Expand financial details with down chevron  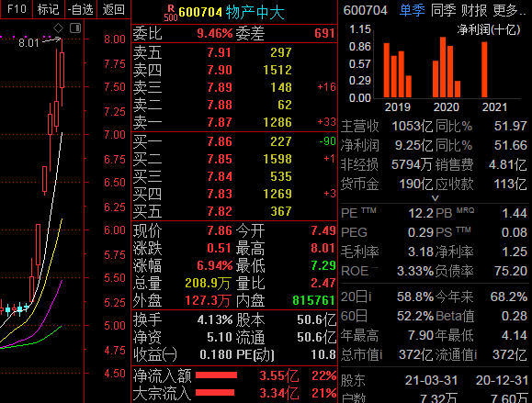(435, 198)
